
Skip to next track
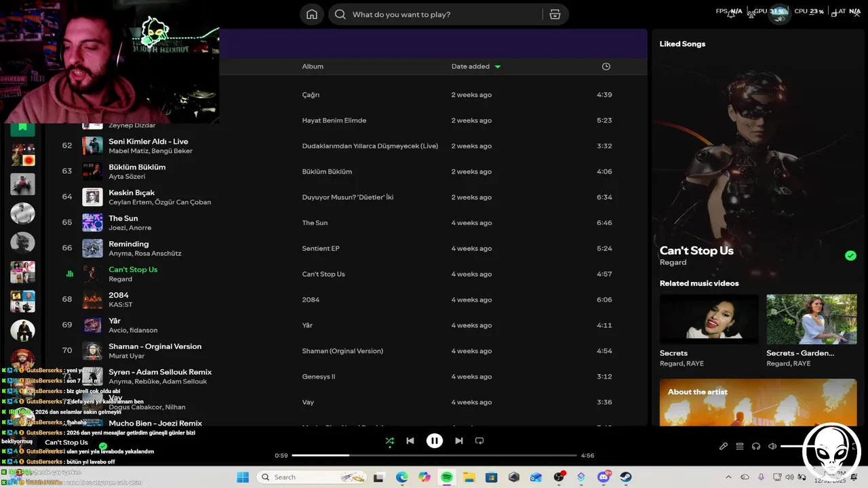coord(459,441)
